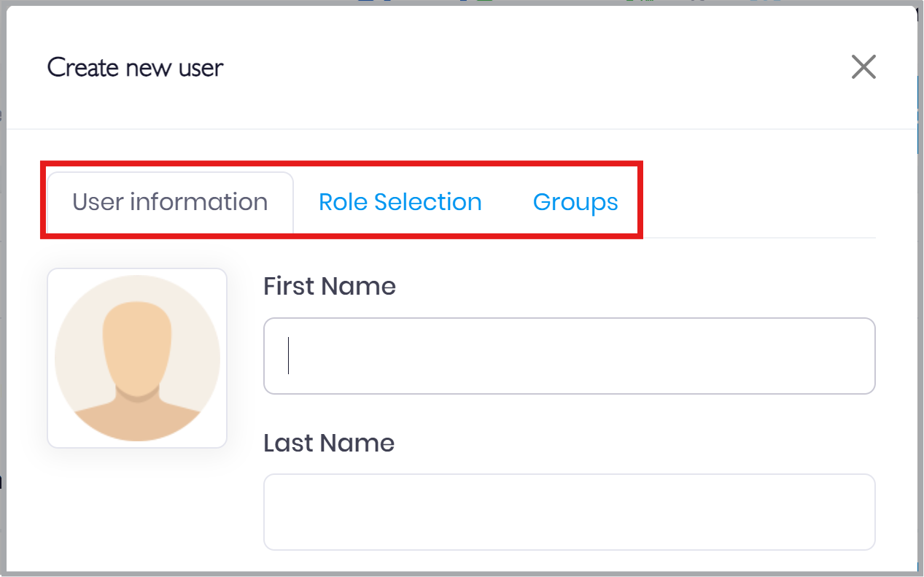The height and width of the screenshot is (577, 924).
Task: Activate the Last Name input box
Action: pos(569,512)
